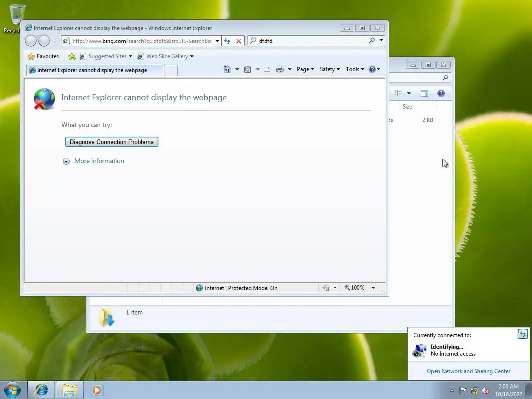Click the Internet Protected Mode status globe
The image size is (532, 399).
[199, 288]
